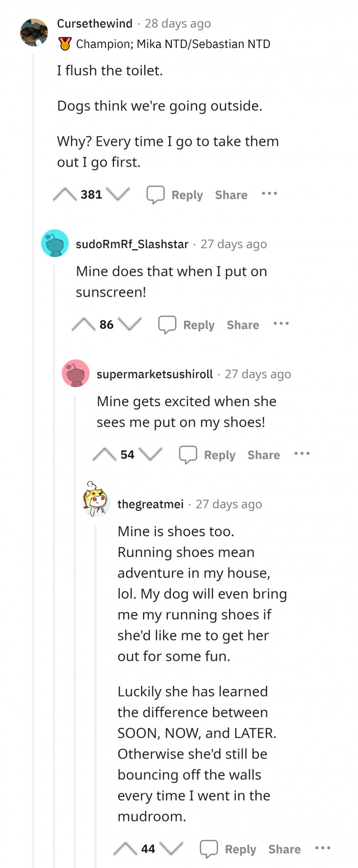Downvote thegreatmei's comment with 44 points
This screenshot has height=868, width=358.
pyautogui.click(x=171, y=849)
